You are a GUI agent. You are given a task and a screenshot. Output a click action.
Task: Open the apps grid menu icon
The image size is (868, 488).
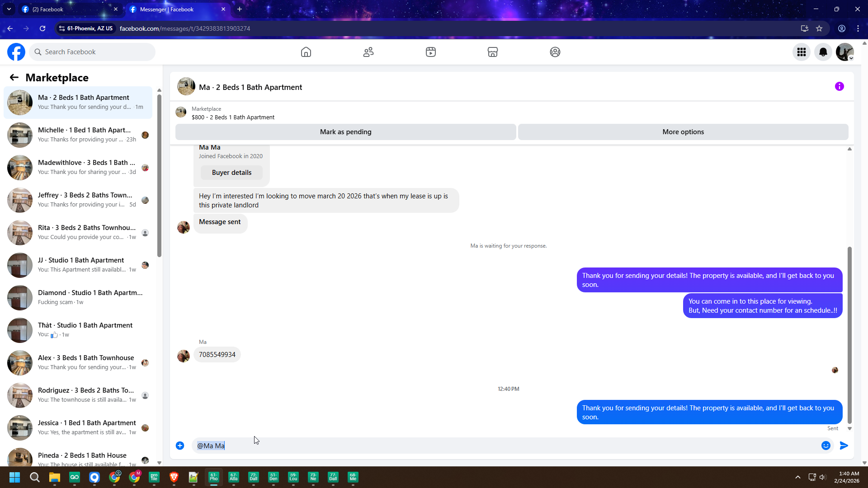click(802, 52)
